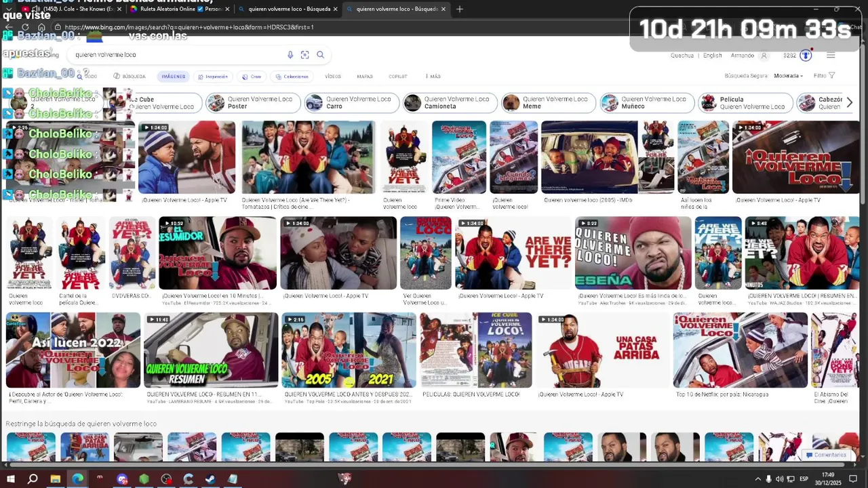This screenshot has width=868, height=488.
Task: Open PELÍCULAS: QUIEREN VOLVERME LOCO thumbnail
Action: [476, 350]
